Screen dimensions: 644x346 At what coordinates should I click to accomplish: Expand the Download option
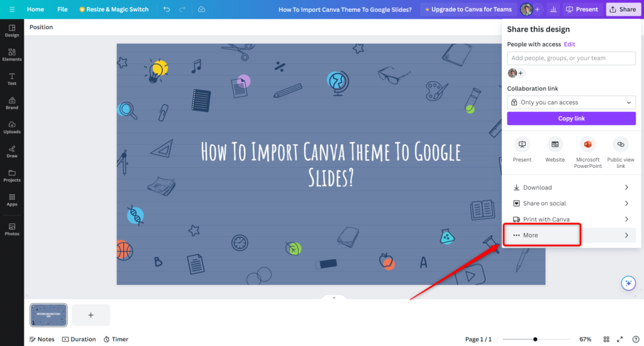(571, 187)
